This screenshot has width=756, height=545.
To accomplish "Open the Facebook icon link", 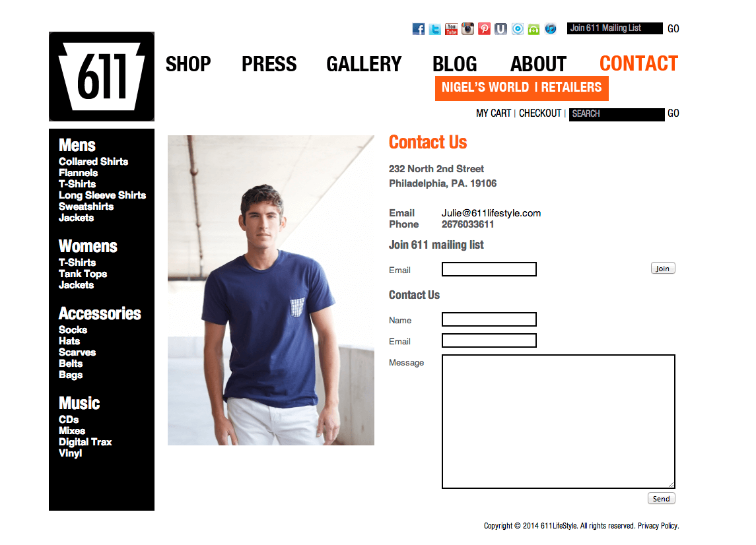I will point(419,29).
